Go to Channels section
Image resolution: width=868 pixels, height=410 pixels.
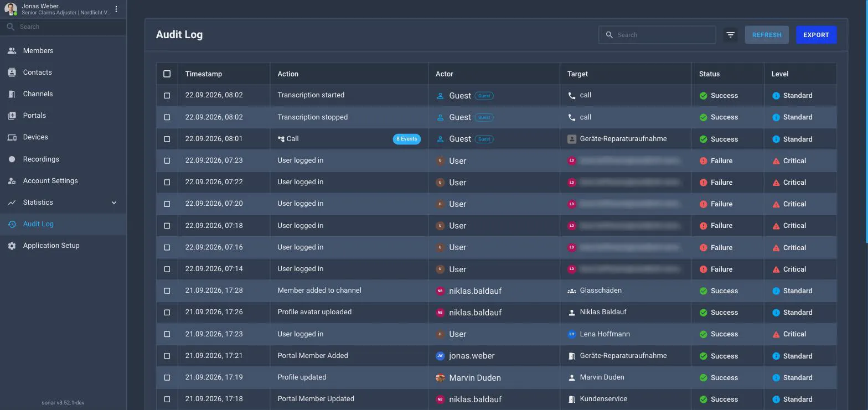click(63, 94)
